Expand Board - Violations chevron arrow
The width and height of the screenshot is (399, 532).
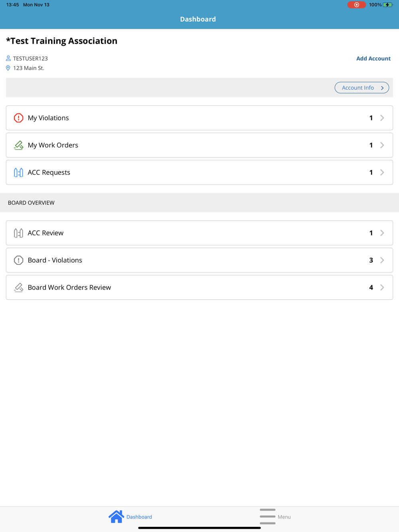tap(382, 260)
